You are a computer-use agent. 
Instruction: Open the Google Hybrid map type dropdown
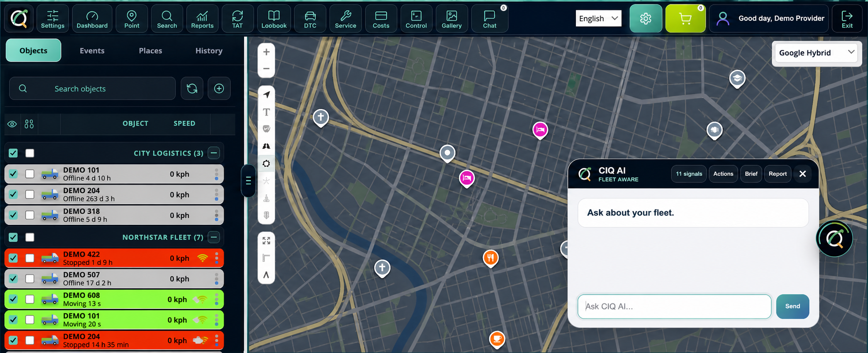click(x=816, y=53)
